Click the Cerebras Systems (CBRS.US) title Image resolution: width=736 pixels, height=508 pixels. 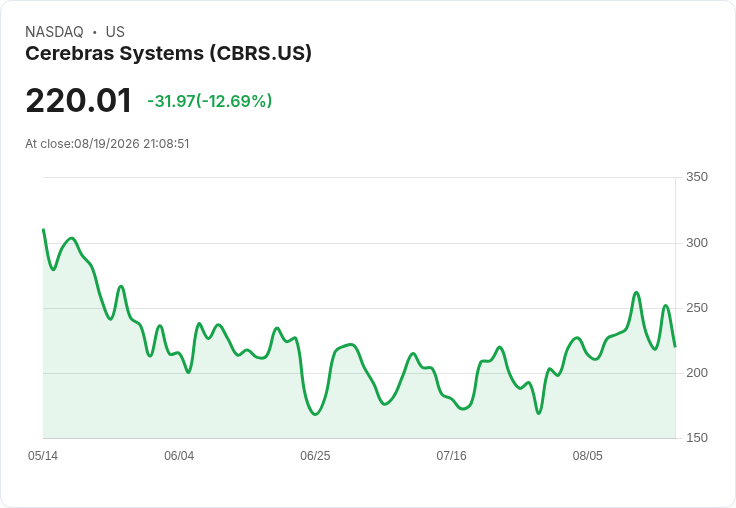click(168, 53)
